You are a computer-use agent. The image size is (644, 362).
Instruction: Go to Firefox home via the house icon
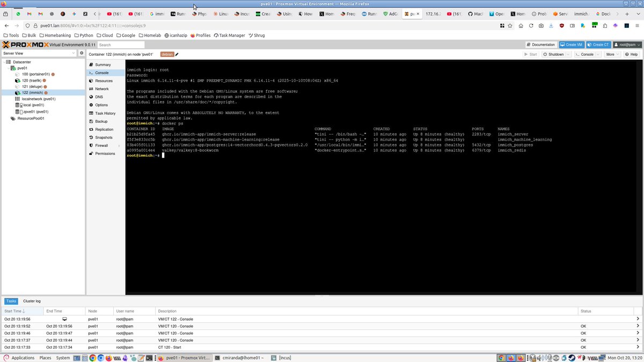tap(521, 25)
